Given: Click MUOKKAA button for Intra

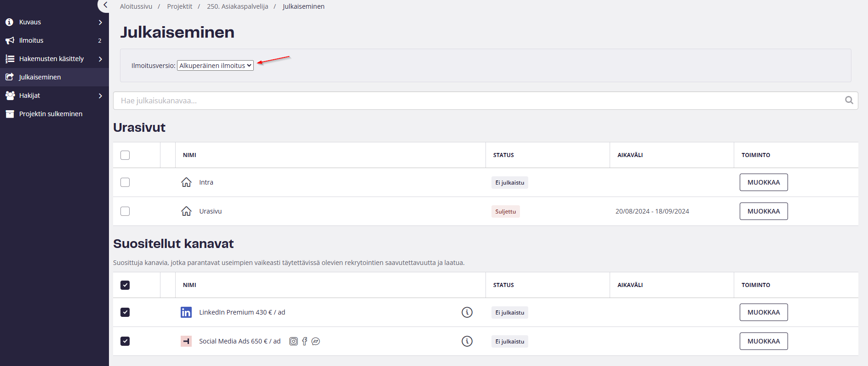Looking at the screenshot, I should tap(764, 182).
